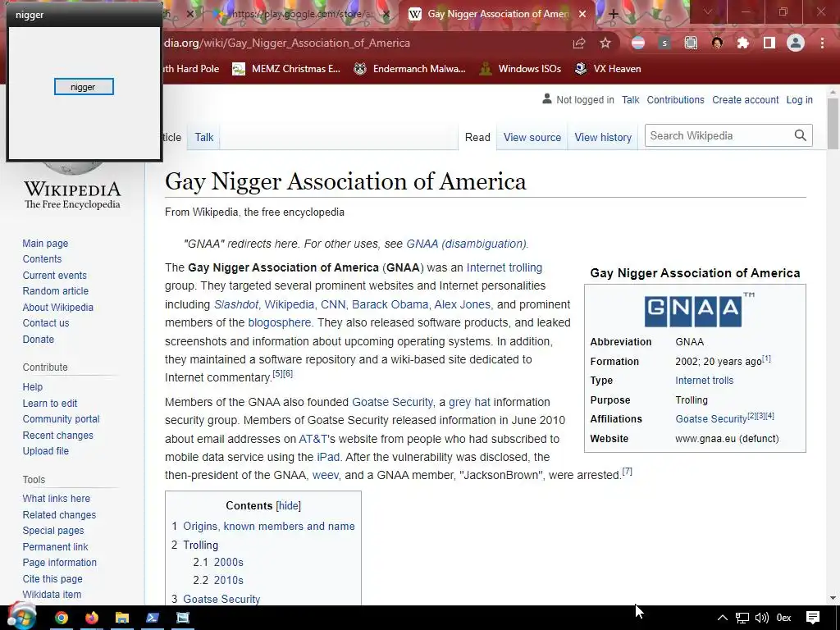Open the Extensions puzzle piece menu
This screenshot has width=840, height=630.
tap(743, 43)
